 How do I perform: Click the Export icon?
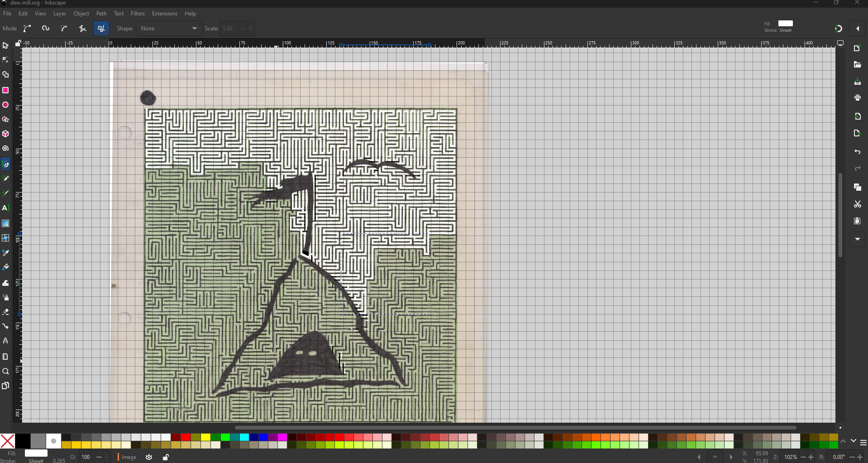(857, 133)
